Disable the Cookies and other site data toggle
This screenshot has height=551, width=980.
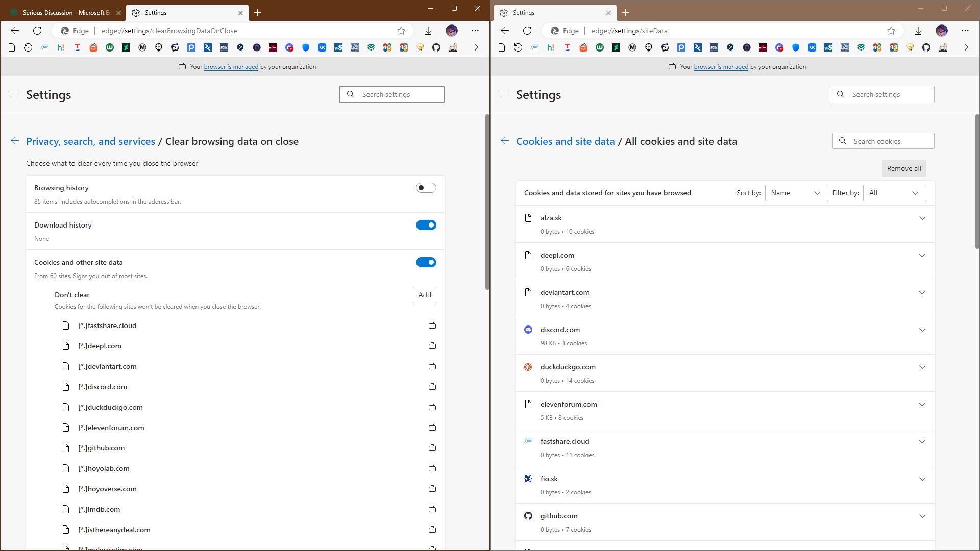pos(426,262)
